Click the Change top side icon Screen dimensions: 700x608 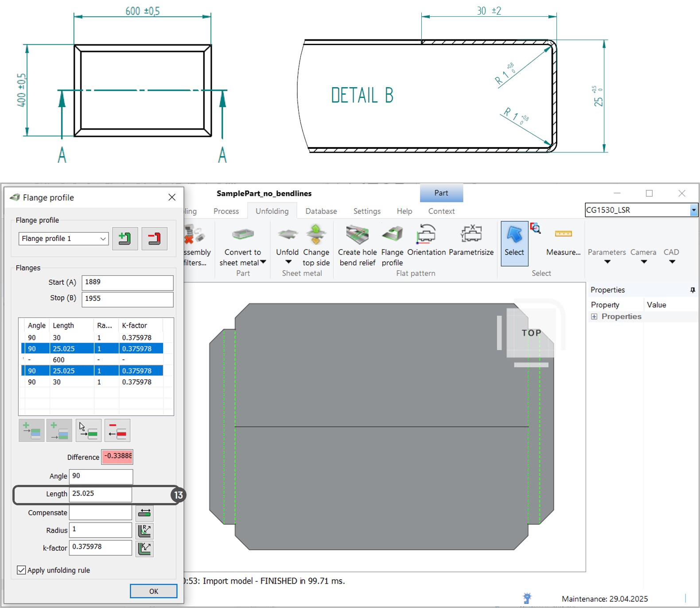316,235
